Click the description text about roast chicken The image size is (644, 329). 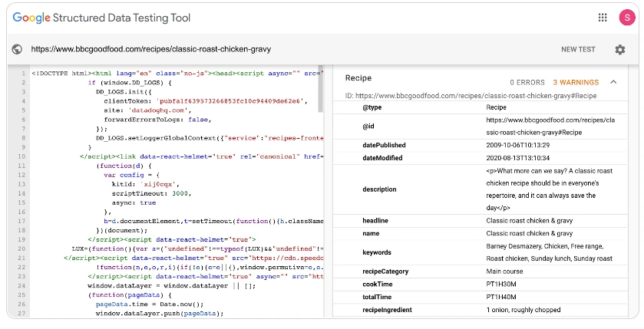point(549,189)
